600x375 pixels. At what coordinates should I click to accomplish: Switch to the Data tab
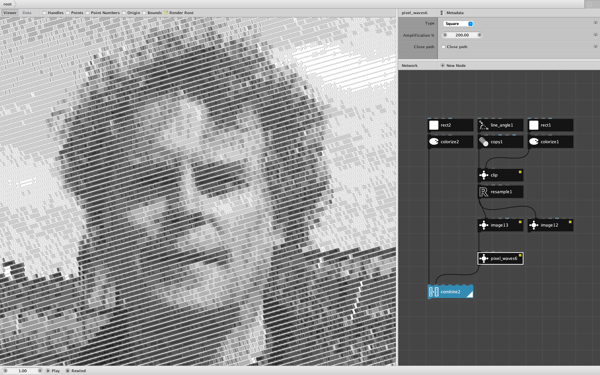(x=27, y=13)
